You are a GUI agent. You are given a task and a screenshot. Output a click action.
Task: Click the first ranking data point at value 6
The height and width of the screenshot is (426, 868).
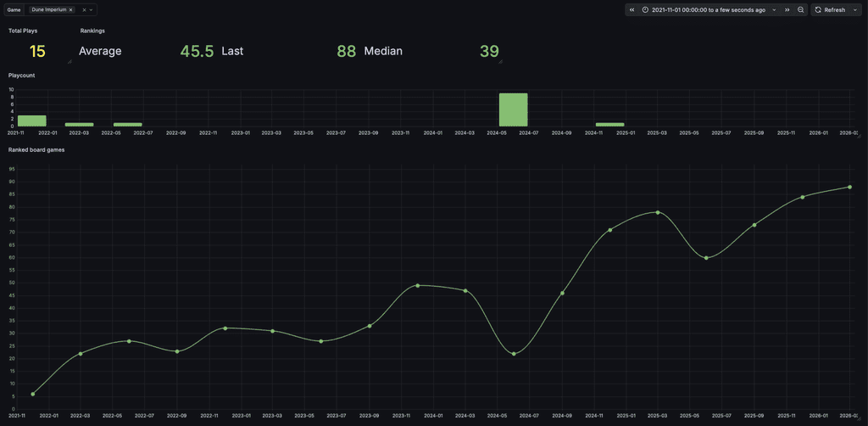coord(33,394)
